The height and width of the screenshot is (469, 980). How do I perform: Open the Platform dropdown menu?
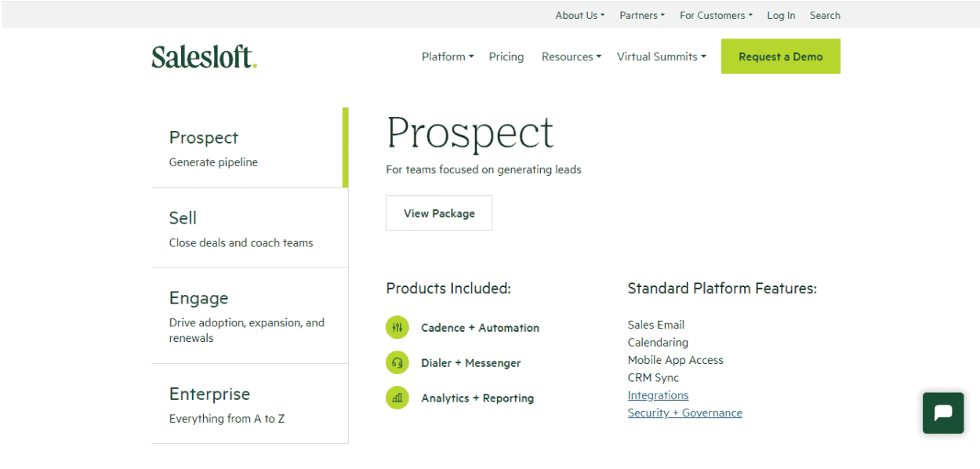click(448, 56)
